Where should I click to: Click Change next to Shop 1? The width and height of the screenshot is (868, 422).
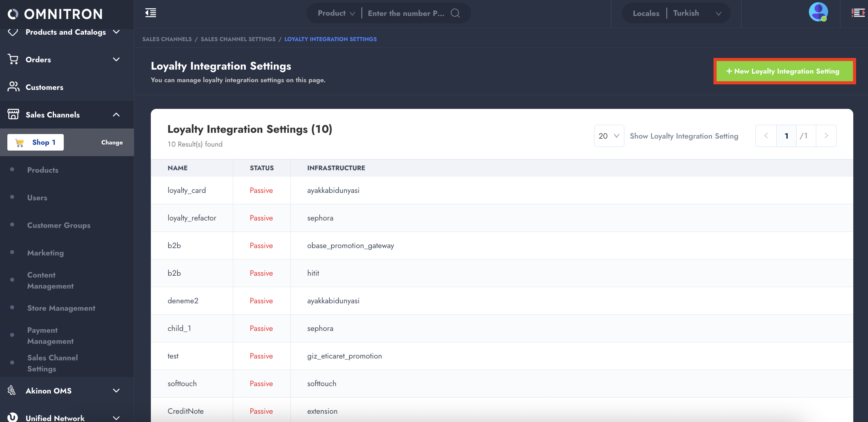[x=112, y=142]
